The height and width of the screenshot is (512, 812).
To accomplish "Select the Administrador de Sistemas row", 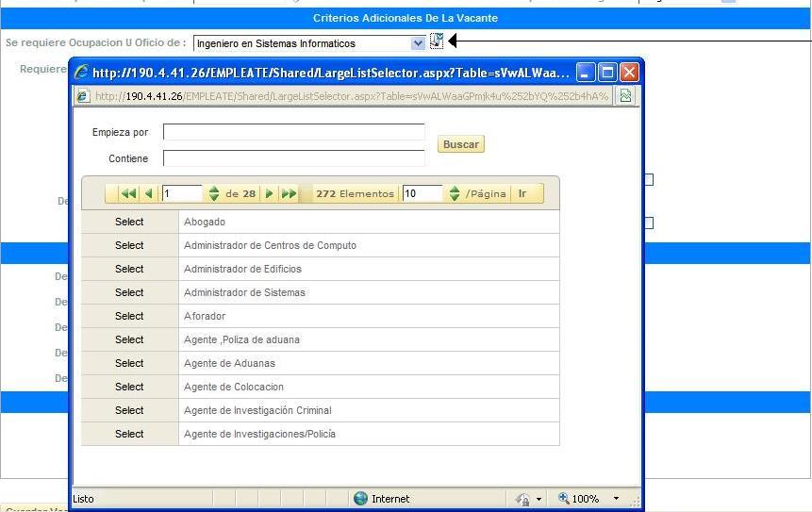I will click(x=129, y=292).
